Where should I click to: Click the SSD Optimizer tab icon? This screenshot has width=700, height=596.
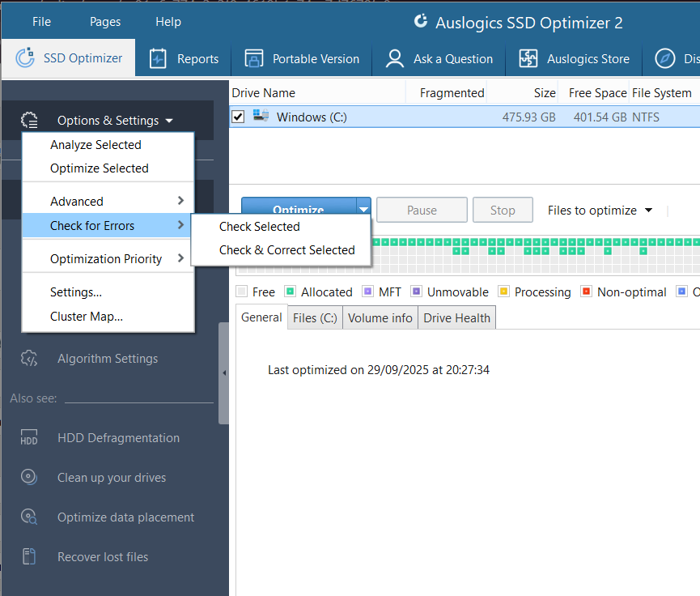point(28,58)
